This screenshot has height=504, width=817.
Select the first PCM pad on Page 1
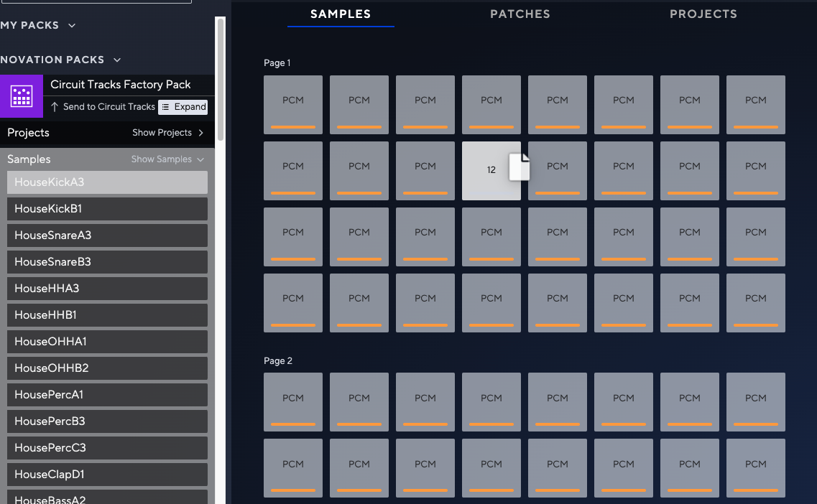292,105
